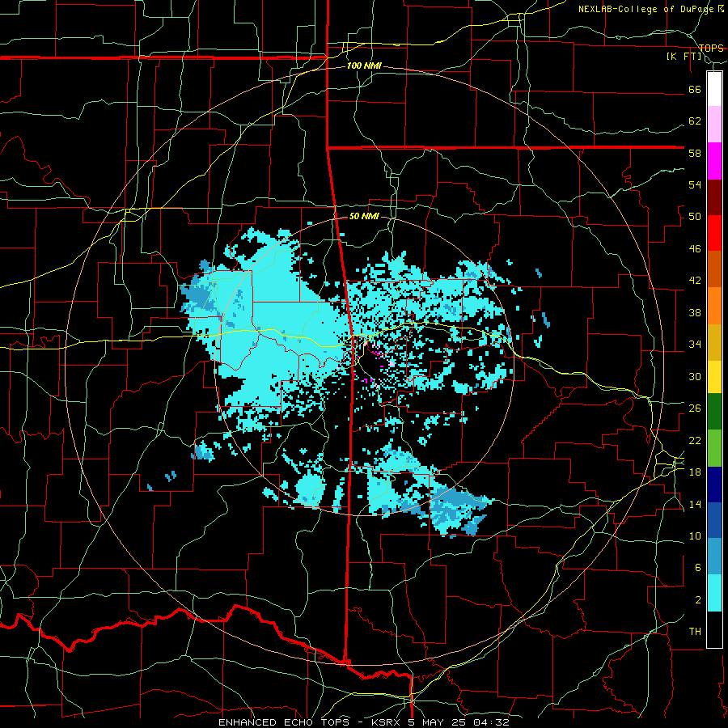Screen dimensions: 728x728
Task: Click the white swatch in the tops legend
Action: (714, 89)
